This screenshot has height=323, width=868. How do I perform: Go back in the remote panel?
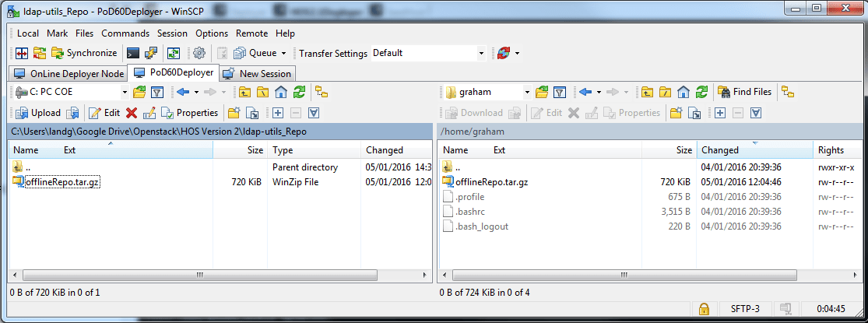coord(586,92)
